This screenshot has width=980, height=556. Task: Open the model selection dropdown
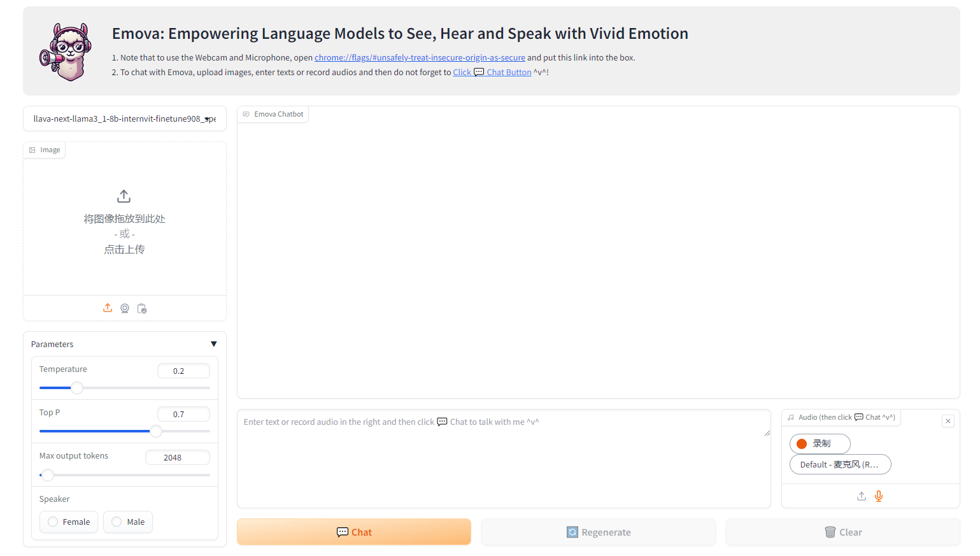(x=124, y=118)
